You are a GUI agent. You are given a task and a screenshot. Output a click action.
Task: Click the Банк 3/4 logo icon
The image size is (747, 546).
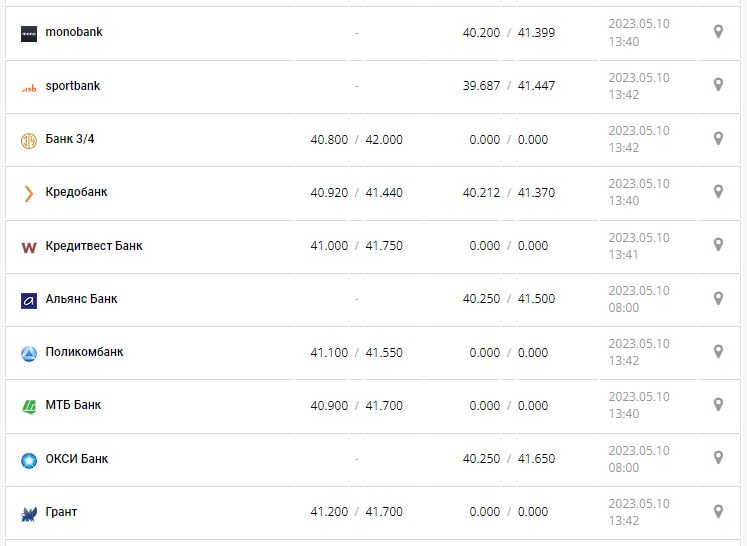[x=28, y=140]
